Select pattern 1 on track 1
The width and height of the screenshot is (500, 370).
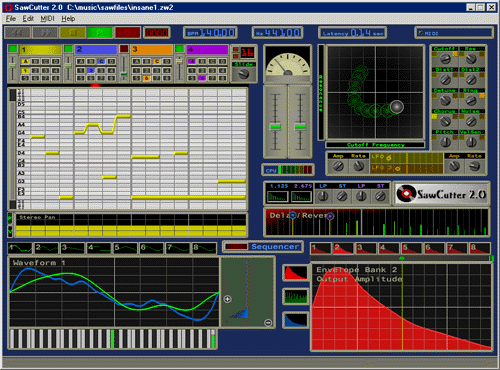(25, 71)
